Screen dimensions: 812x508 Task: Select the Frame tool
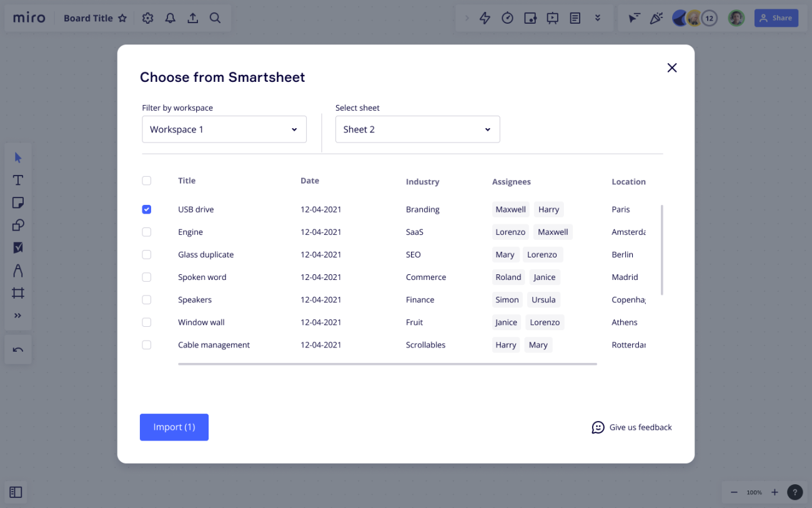pos(18,292)
